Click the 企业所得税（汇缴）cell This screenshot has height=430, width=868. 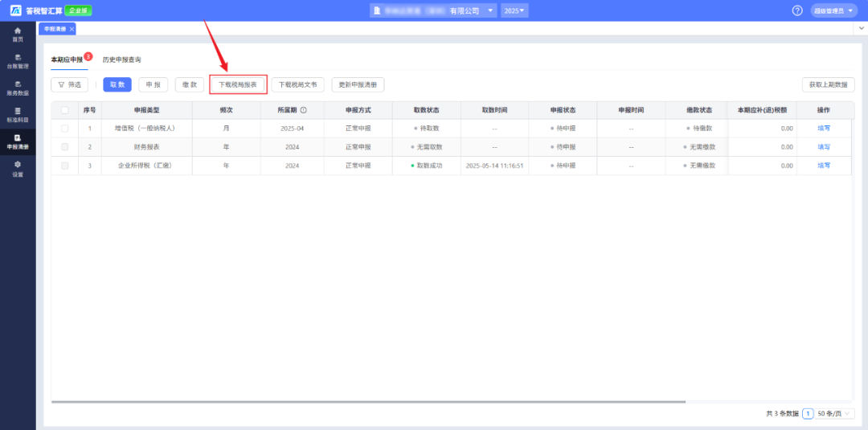pos(147,166)
